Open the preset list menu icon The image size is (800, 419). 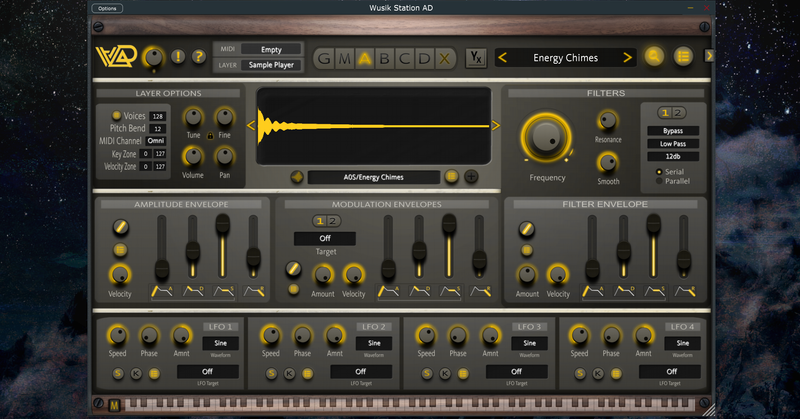tap(683, 56)
